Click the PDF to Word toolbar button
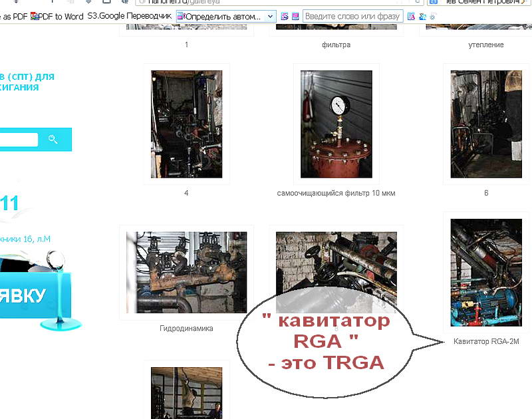This screenshot has width=532, height=419. tap(57, 16)
